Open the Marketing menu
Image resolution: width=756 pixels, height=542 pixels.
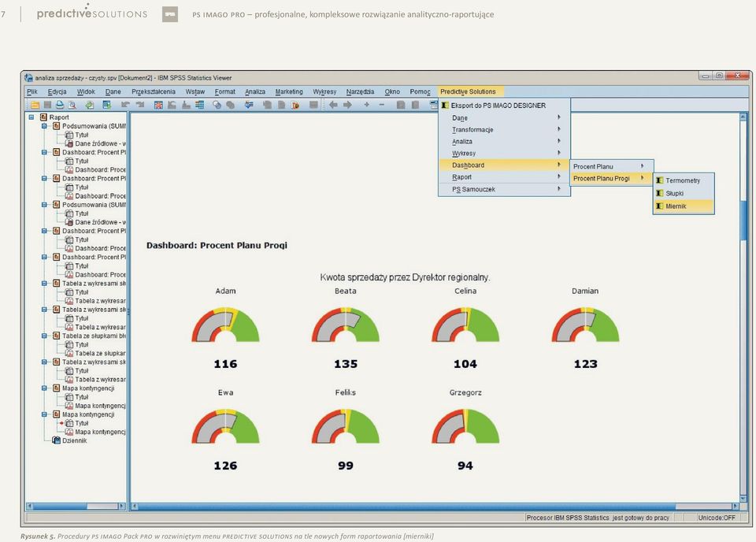tap(289, 91)
